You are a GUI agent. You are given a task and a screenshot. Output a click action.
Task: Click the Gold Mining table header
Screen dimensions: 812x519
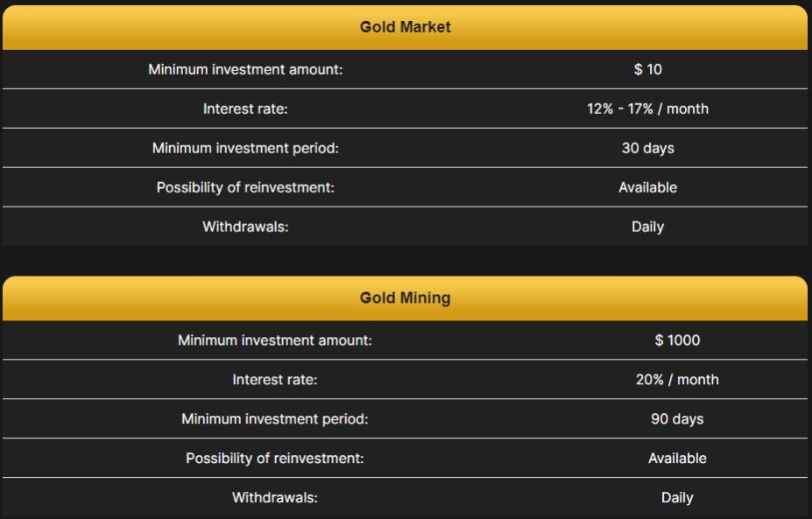click(x=405, y=298)
